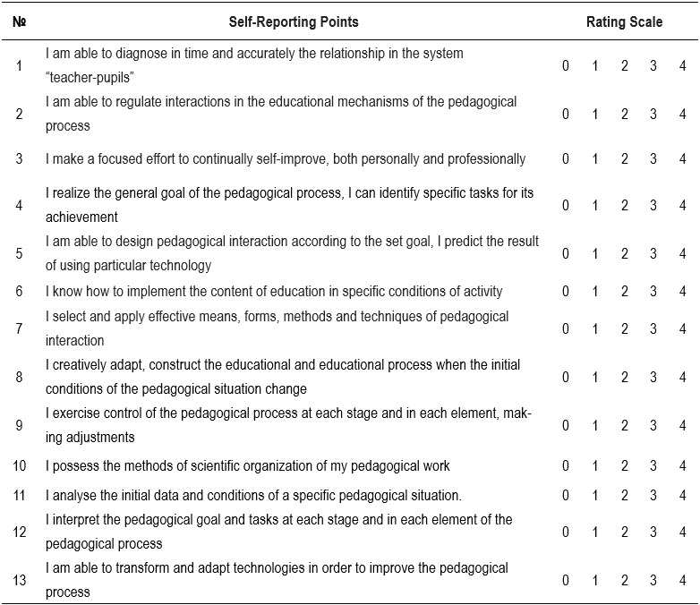
Task: Select rating 2 for statement 13
Action: [x=625, y=580]
